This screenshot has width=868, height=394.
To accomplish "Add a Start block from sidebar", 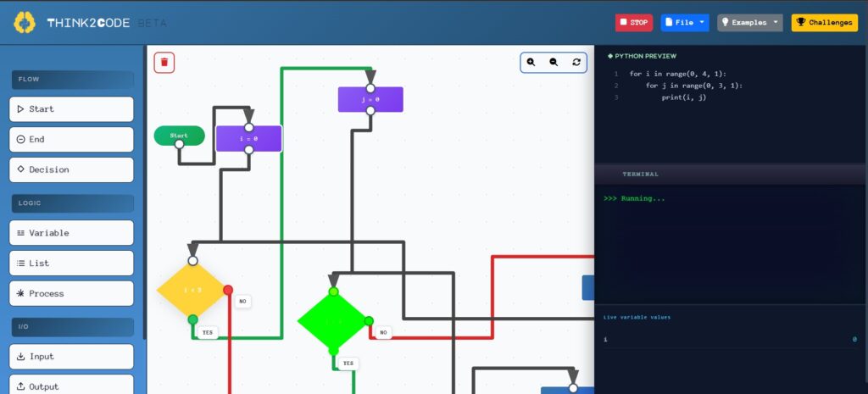I will pyautogui.click(x=71, y=109).
